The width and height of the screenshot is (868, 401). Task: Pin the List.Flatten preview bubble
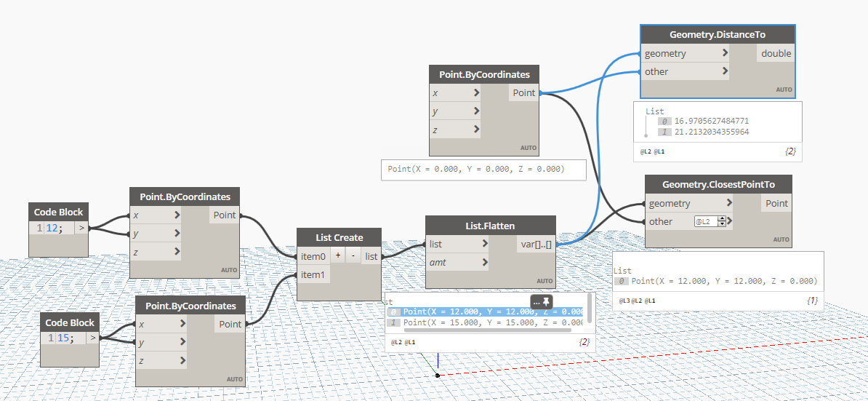pos(547,301)
